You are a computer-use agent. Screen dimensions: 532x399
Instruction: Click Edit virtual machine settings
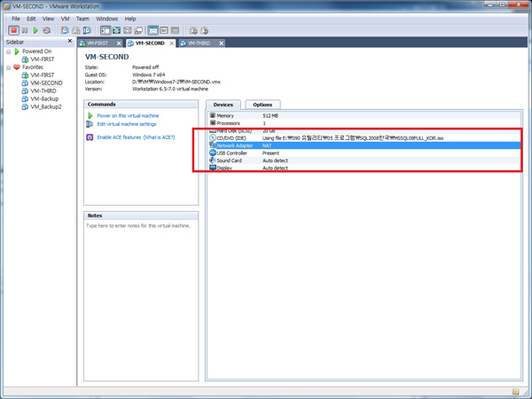(127, 124)
